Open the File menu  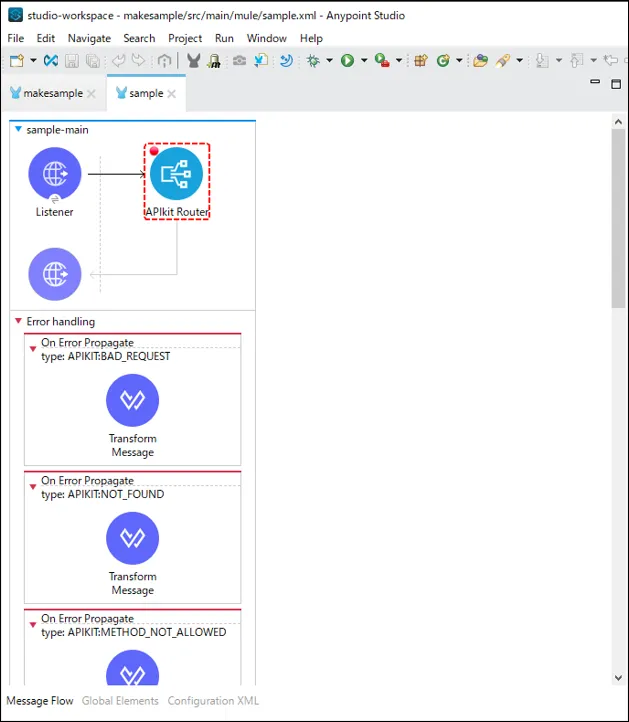[x=16, y=38]
